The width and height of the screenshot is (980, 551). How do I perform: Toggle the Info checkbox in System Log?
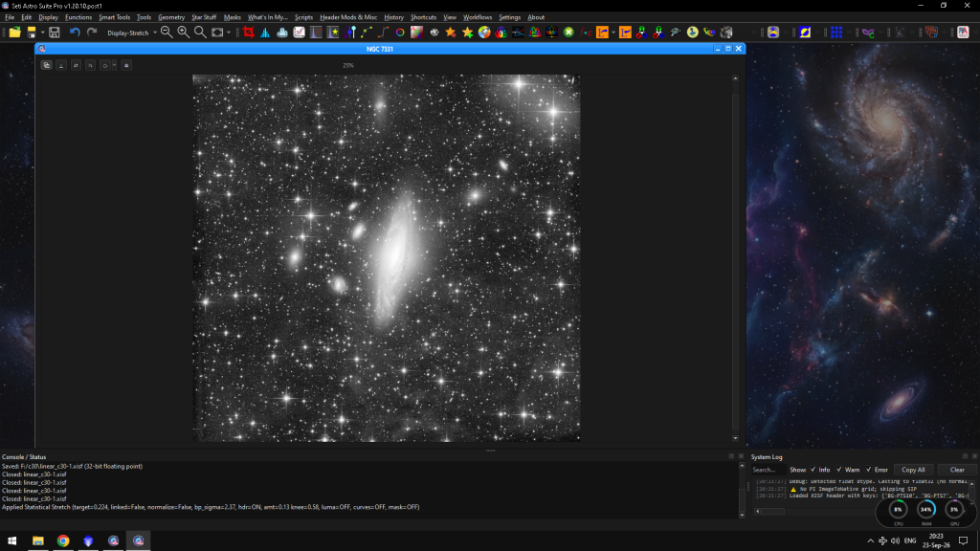(x=813, y=470)
